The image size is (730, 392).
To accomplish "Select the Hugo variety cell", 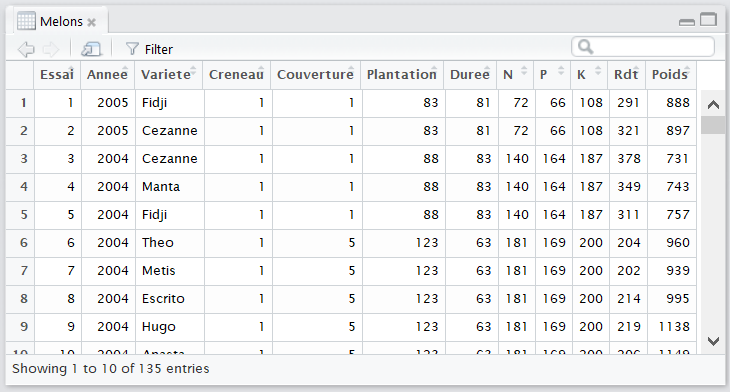I will [170, 326].
